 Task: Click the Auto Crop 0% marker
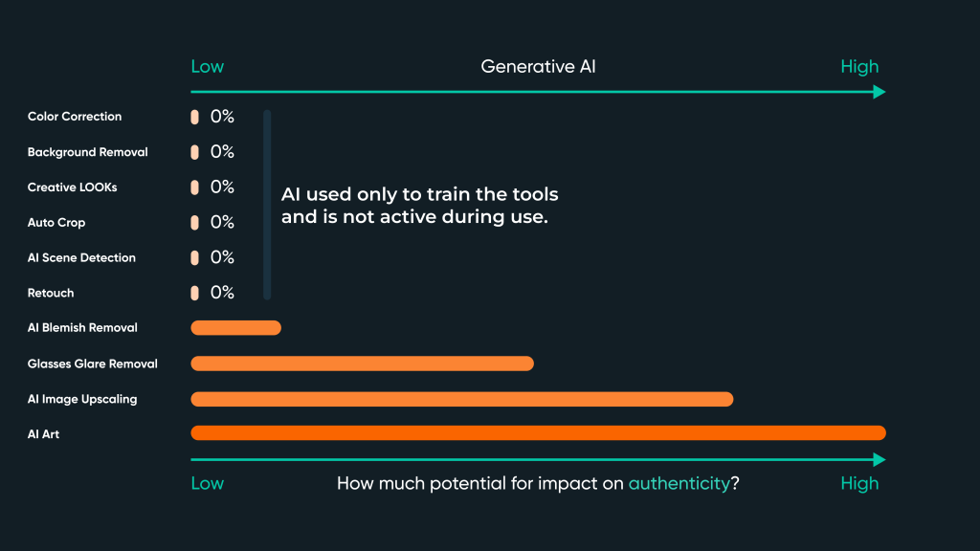(x=194, y=222)
